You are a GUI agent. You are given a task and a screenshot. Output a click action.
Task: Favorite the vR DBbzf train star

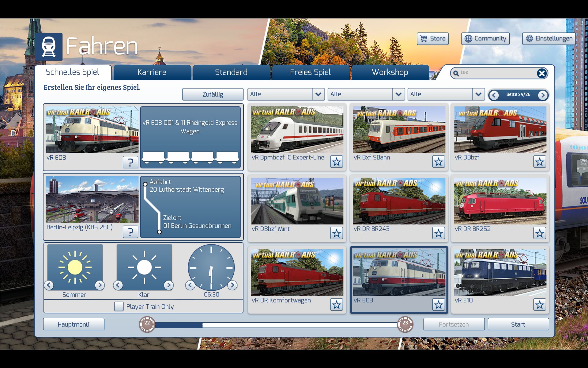pyautogui.click(x=539, y=162)
